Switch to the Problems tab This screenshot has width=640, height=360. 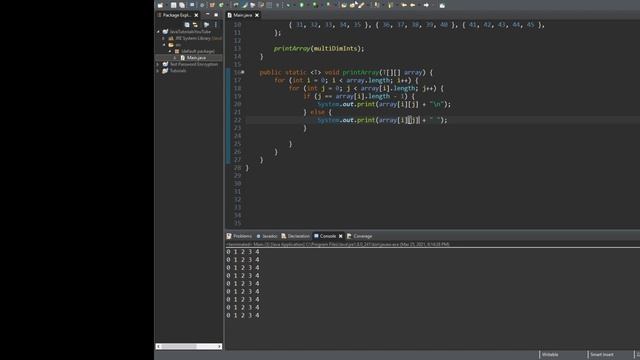tap(240, 236)
